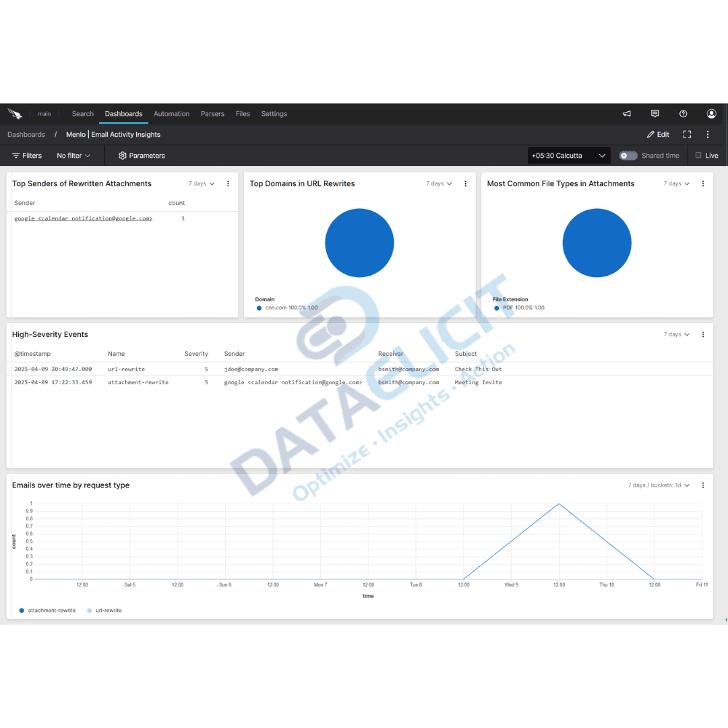Open the user account profile icon
The height and width of the screenshot is (728, 728).
point(711,113)
